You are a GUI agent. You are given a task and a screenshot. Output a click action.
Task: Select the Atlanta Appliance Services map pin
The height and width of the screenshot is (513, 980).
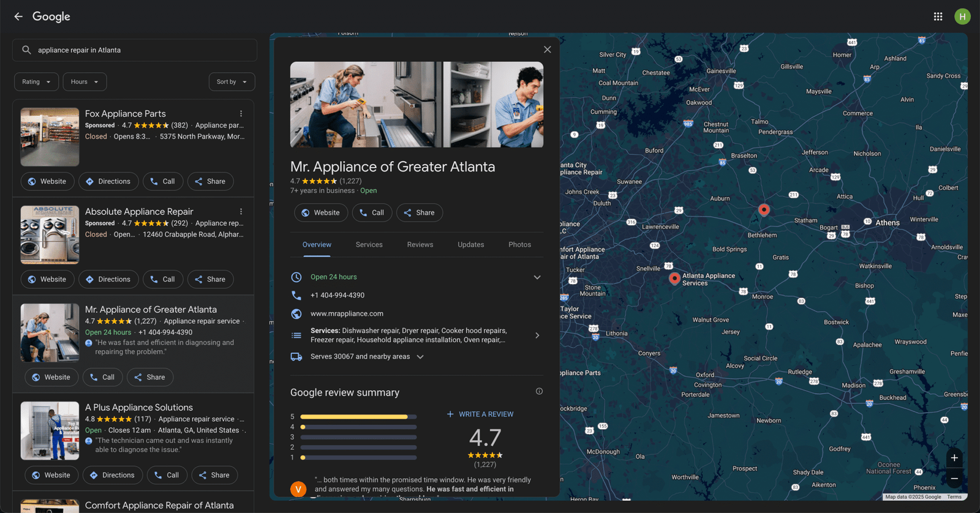pos(674,279)
